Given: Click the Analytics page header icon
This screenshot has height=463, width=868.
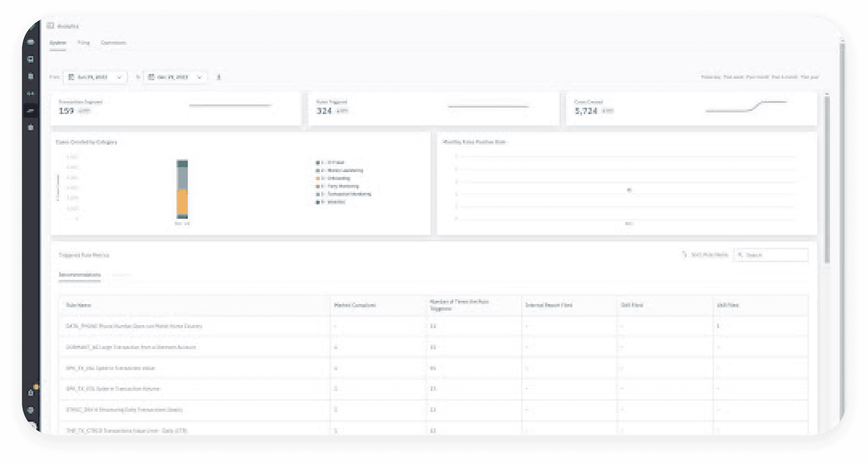Looking at the screenshot, I should [x=50, y=26].
